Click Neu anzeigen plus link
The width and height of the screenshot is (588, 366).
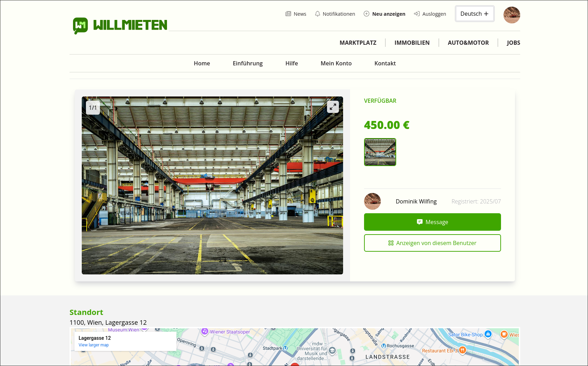point(384,14)
